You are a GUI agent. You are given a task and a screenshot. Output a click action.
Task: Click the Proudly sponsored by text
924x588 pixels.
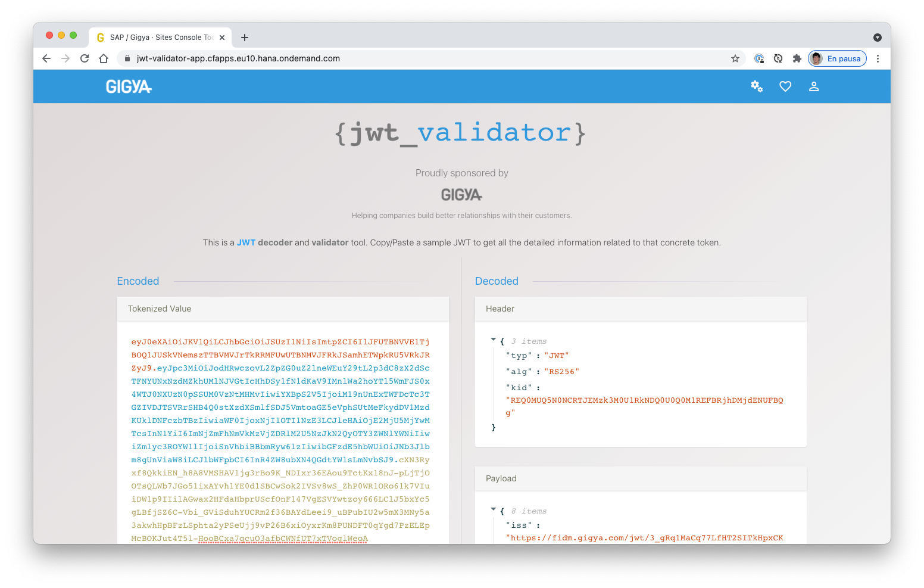tap(462, 173)
